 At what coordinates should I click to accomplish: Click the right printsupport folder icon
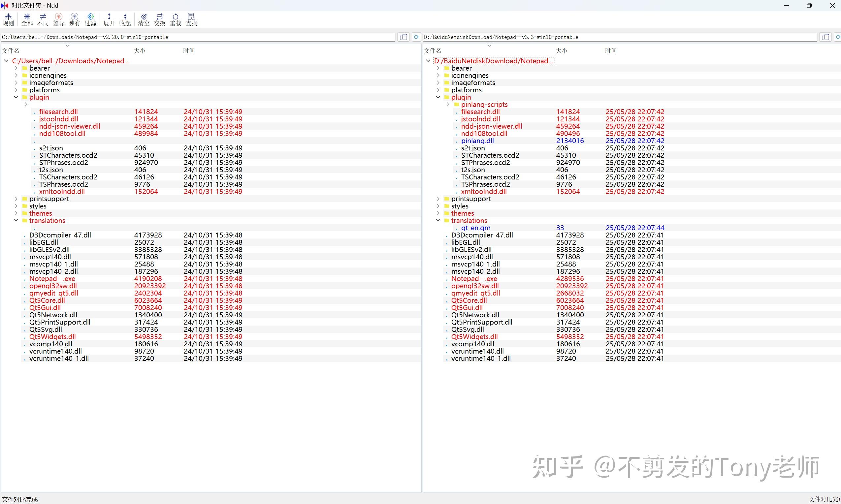click(x=447, y=199)
